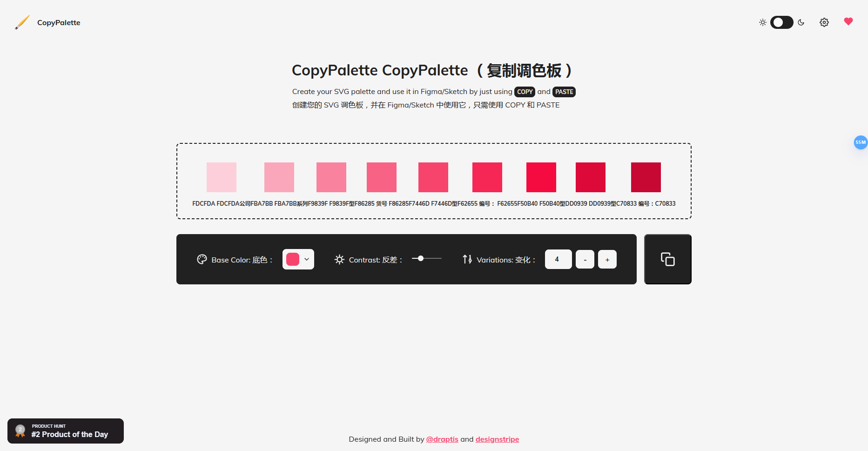Image resolution: width=868 pixels, height=451 pixels.
Task: Select the F86285 swatch
Action: pos(382,177)
